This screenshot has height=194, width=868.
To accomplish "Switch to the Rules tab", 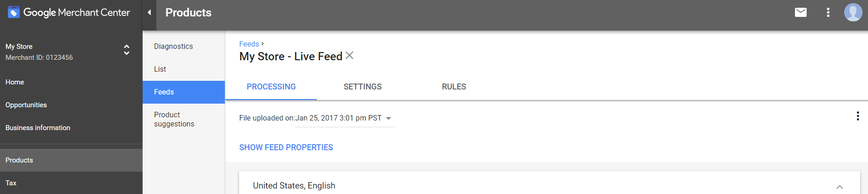I will (454, 87).
